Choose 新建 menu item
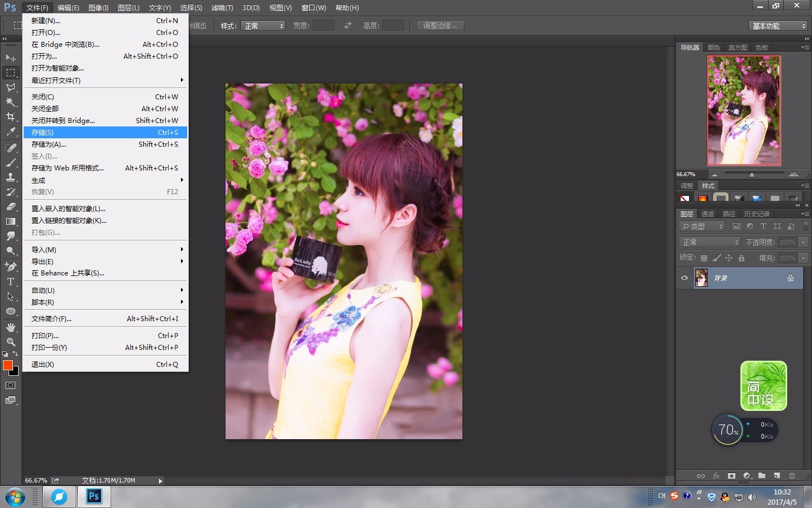This screenshot has width=812, height=508. coord(105,20)
